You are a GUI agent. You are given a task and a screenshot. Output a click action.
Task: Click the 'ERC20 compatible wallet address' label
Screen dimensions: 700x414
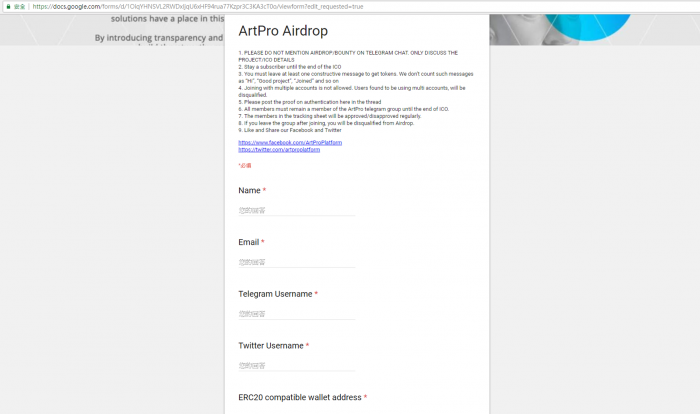tap(300, 397)
